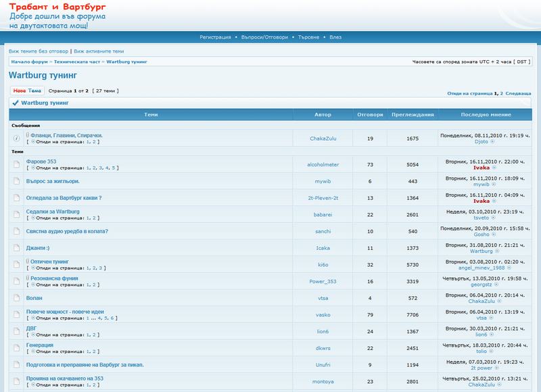
Task: Click the Последно мнение column header
Action: tap(486, 114)
